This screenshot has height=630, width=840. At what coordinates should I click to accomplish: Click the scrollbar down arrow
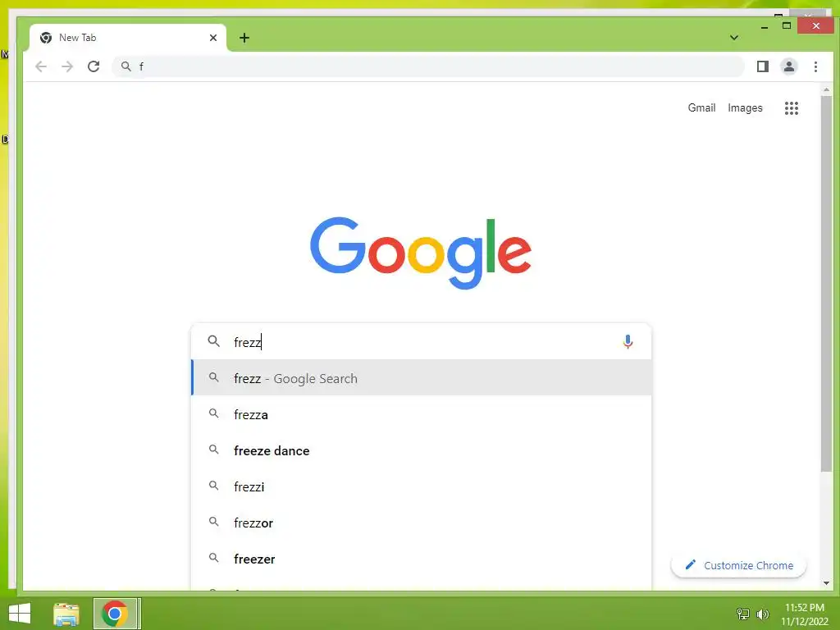point(826,583)
